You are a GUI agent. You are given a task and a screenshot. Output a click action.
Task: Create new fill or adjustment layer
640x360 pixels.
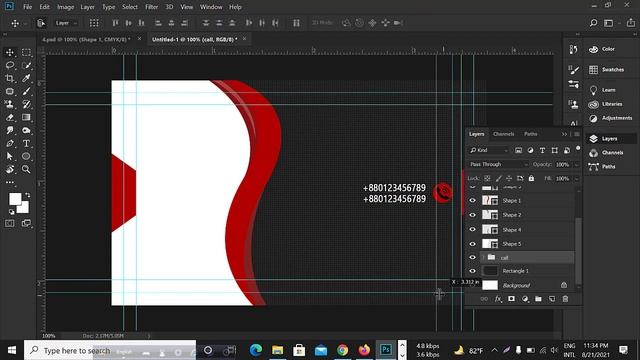point(525,299)
